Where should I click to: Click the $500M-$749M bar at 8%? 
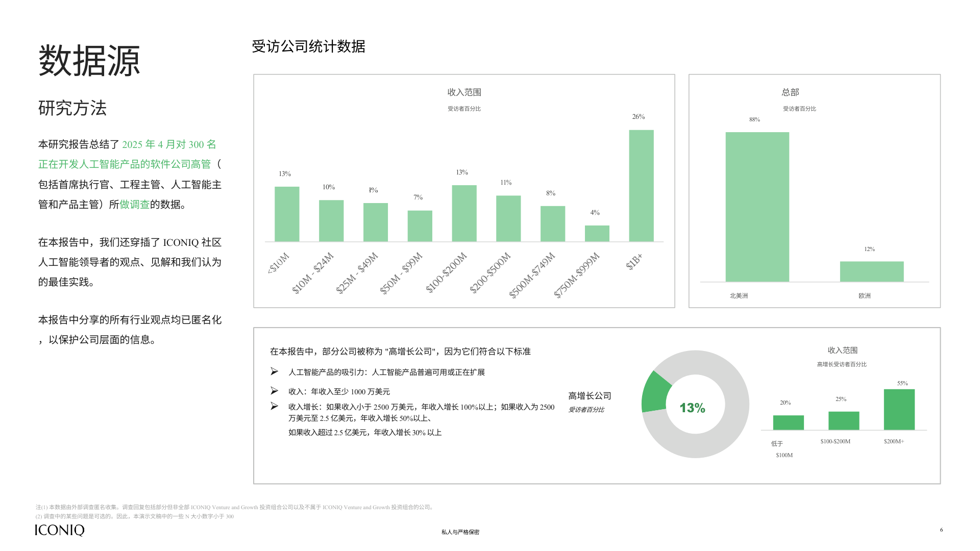point(553,223)
